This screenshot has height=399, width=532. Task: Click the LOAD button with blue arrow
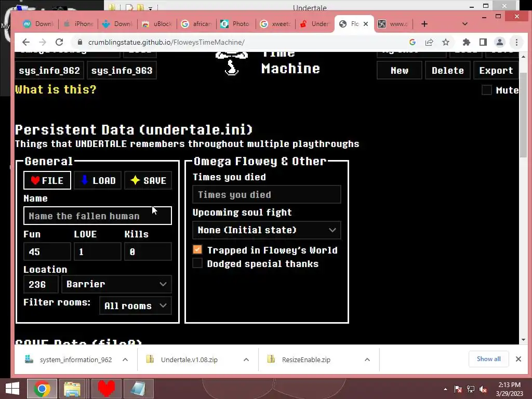point(98,180)
